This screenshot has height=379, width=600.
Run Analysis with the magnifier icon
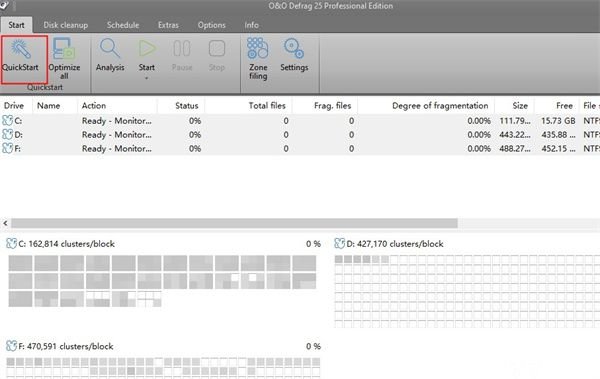click(110, 48)
